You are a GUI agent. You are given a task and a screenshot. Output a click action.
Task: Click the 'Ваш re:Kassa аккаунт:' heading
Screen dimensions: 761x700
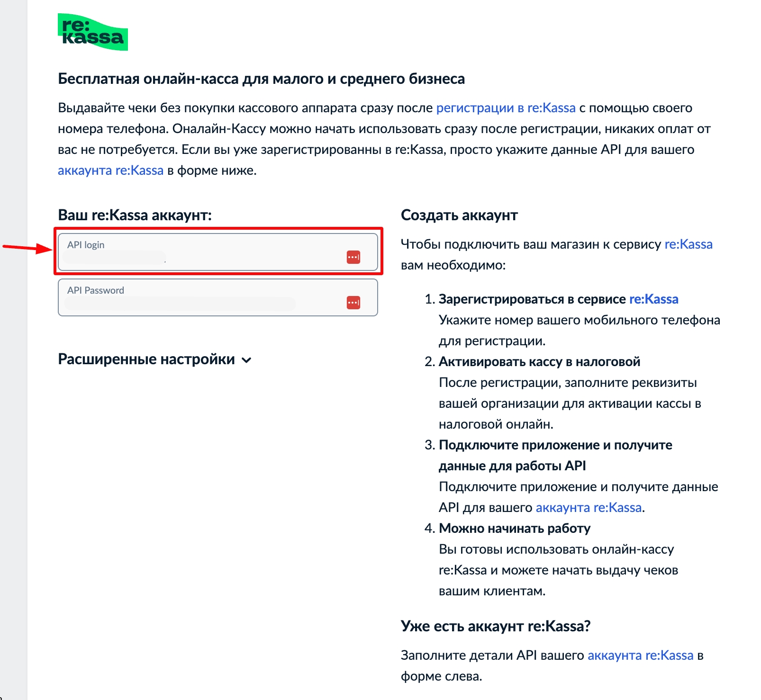(135, 215)
